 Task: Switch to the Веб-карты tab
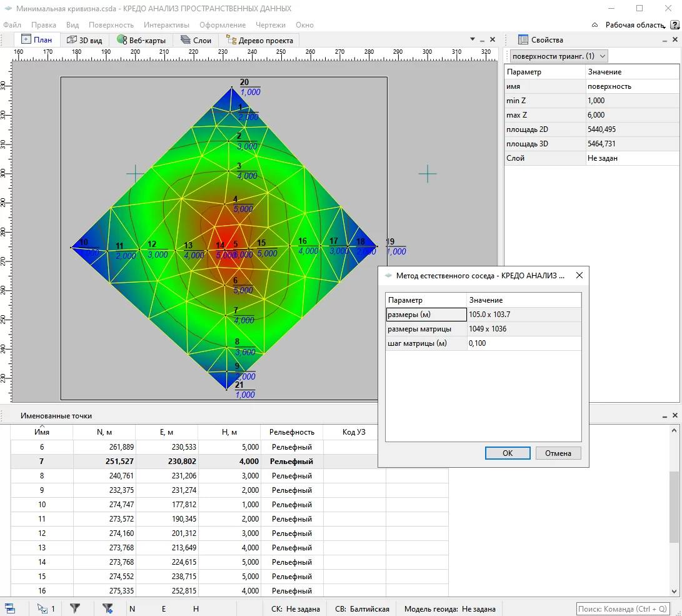click(x=141, y=40)
